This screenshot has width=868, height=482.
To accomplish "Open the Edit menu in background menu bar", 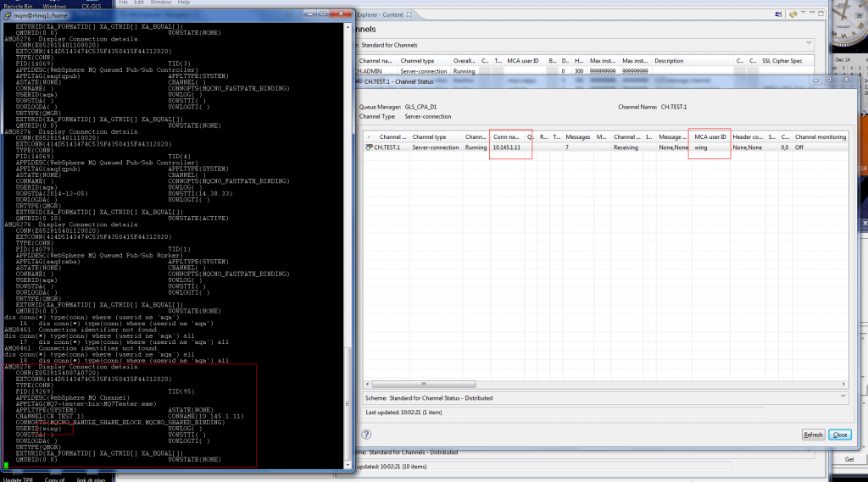I will click(x=139, y=3).
